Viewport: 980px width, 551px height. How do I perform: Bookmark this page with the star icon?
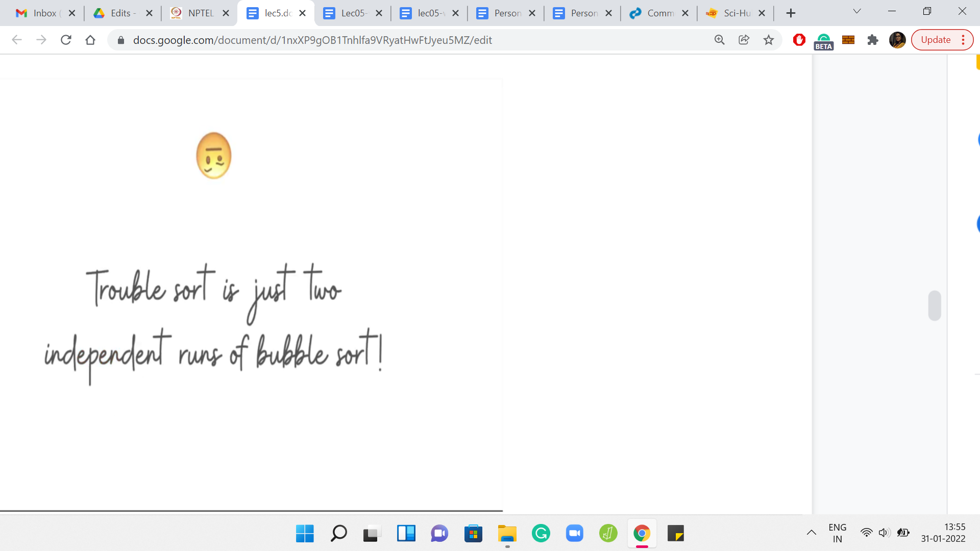pos(769,40)
